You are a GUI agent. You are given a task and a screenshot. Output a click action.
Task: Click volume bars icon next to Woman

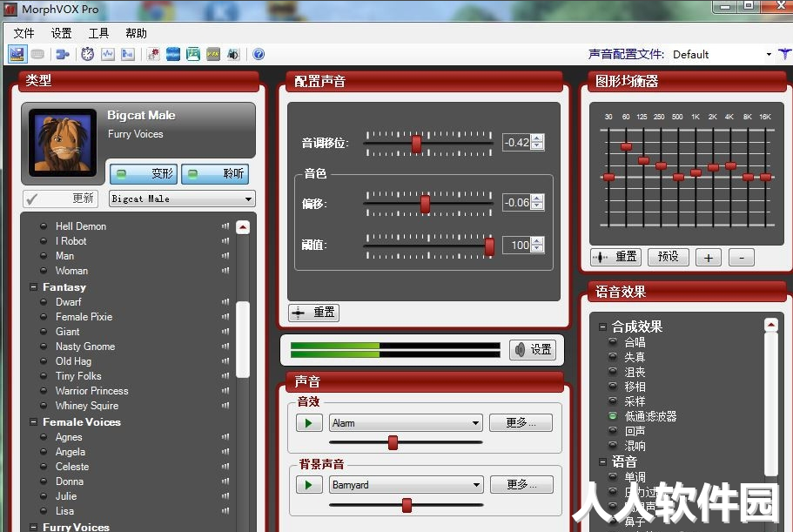point(225,271)
